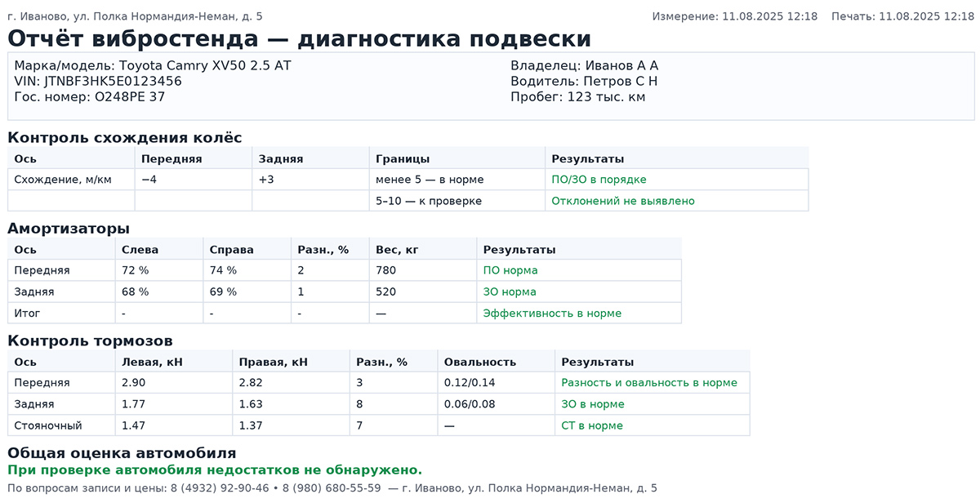
Task: Click 'менее 5 — в норме' limit cell
Action: [430, 180]
